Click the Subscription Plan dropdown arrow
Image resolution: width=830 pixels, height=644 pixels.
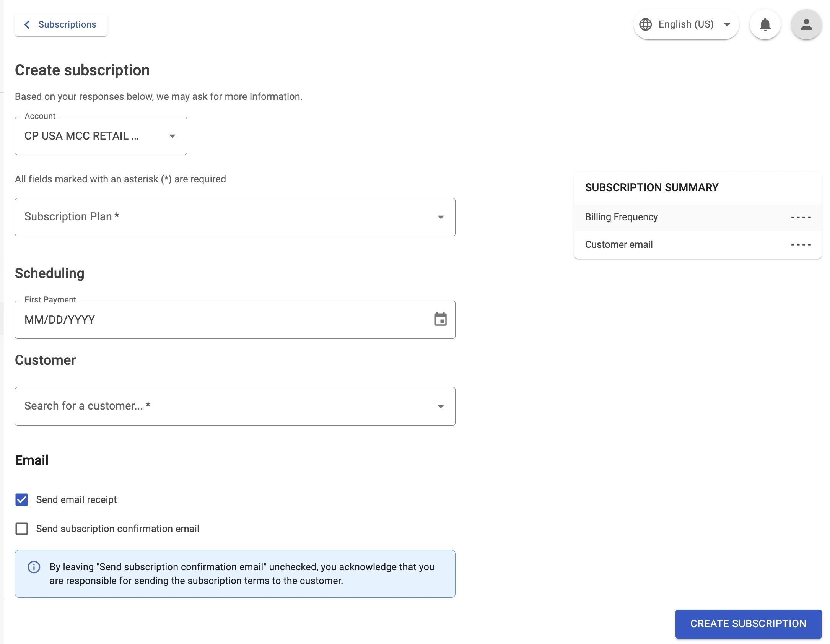(441, 217)
